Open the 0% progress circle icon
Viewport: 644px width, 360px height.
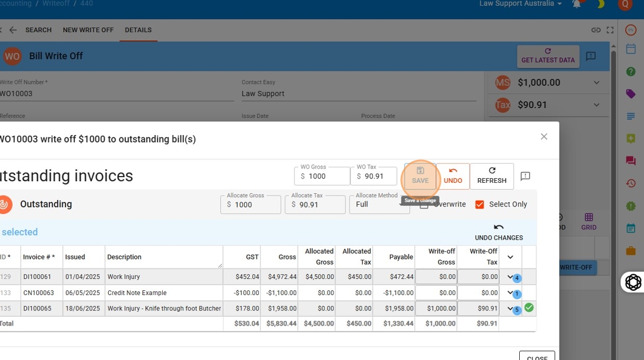click(x=631, y=30)
